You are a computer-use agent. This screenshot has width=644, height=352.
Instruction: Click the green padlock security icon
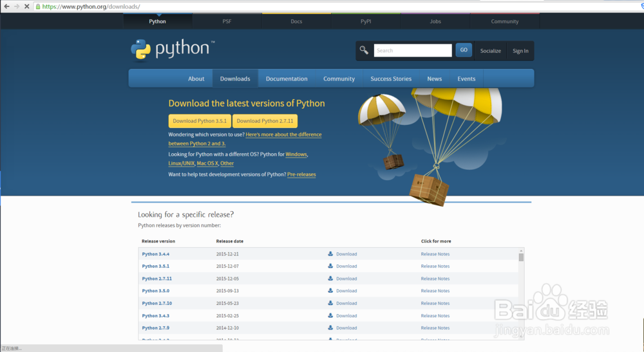(x=38, y=6)
